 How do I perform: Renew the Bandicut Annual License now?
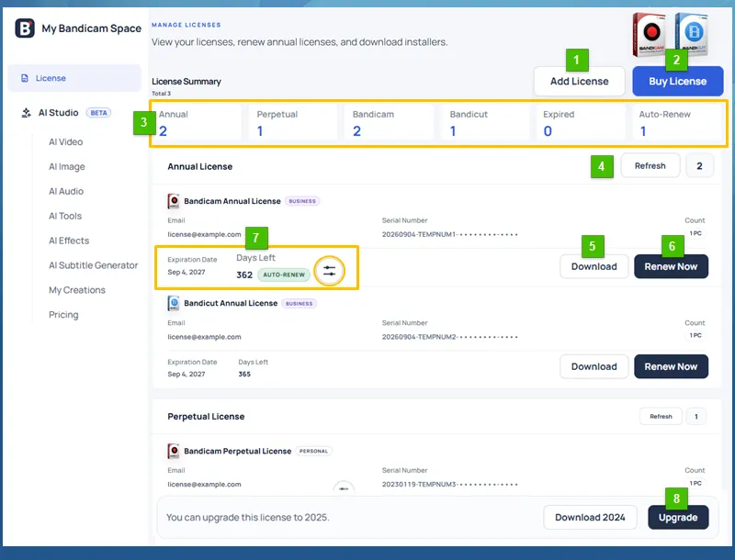click(671, 366)
